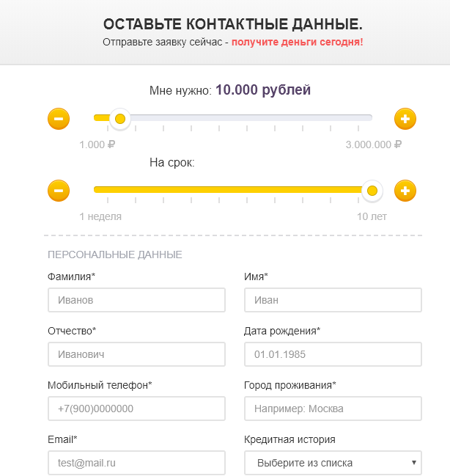Click the middle of the loan term track

point(233,191)
